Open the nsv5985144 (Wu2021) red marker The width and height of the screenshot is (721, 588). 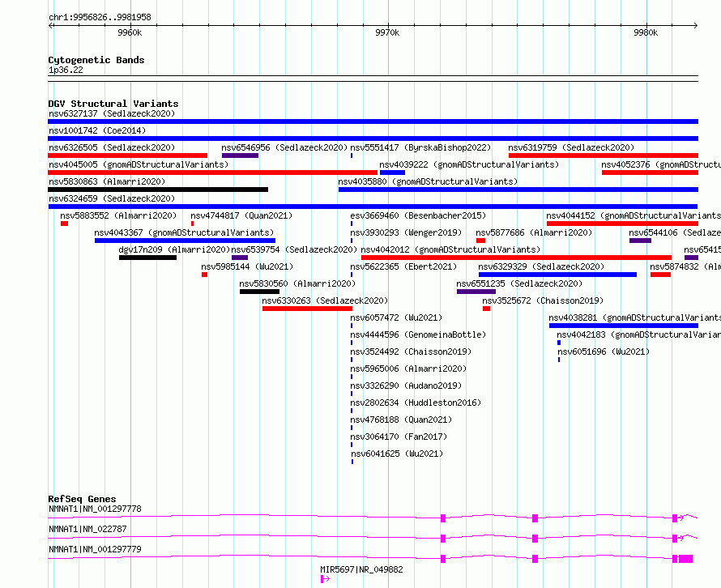pos(204,275)
